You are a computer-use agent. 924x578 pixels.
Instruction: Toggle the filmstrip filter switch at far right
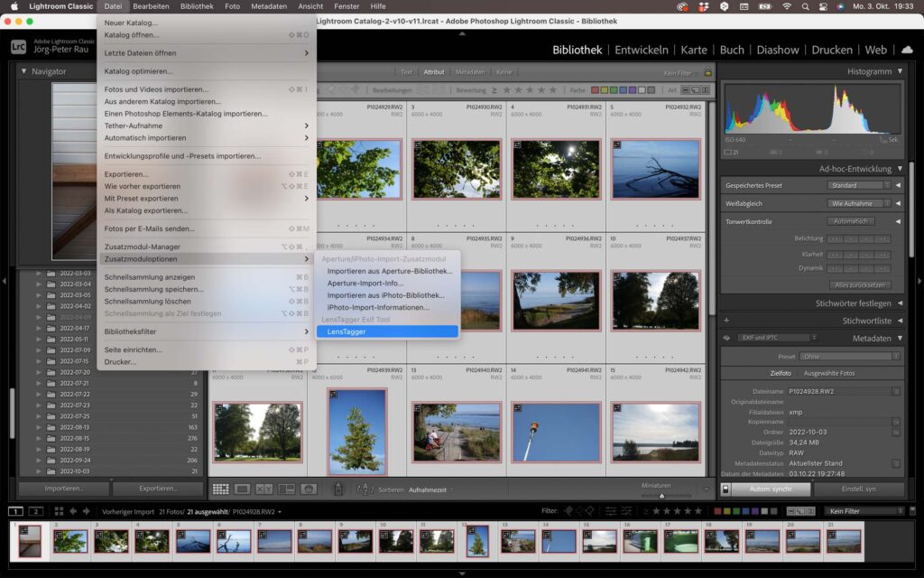912,511
